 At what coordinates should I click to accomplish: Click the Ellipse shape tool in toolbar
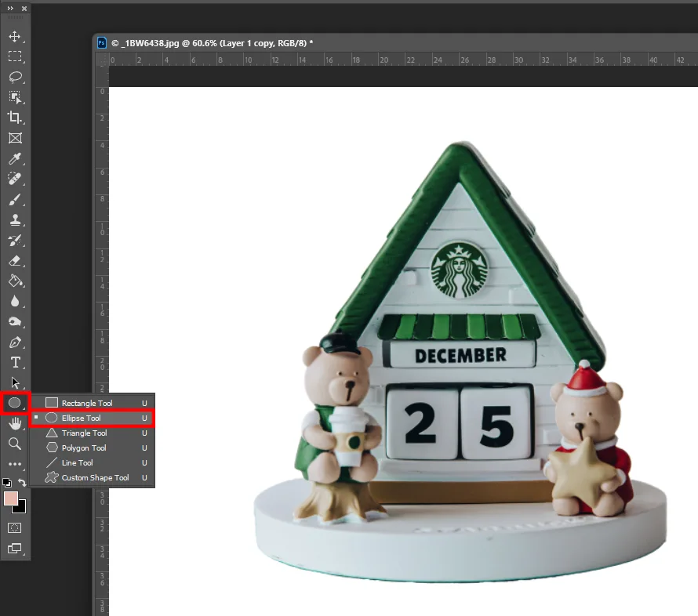click(15, 403)
